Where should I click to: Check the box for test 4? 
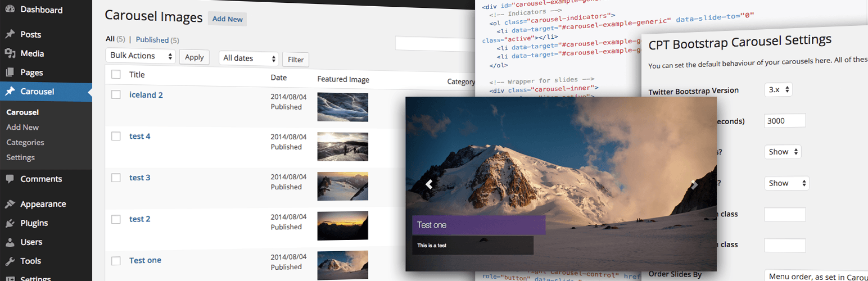(x=116, y=136)
